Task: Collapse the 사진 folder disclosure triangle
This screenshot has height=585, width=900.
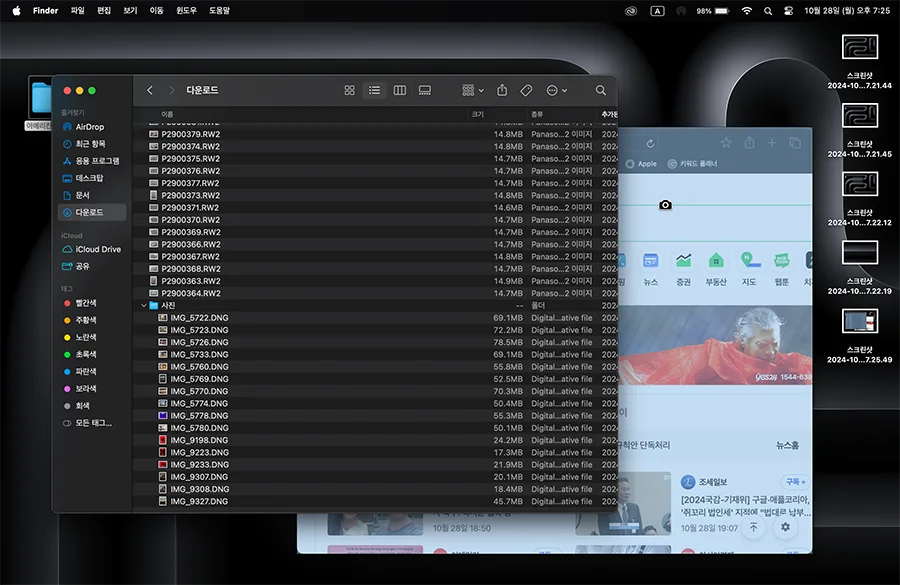Action: click(143, 305)
